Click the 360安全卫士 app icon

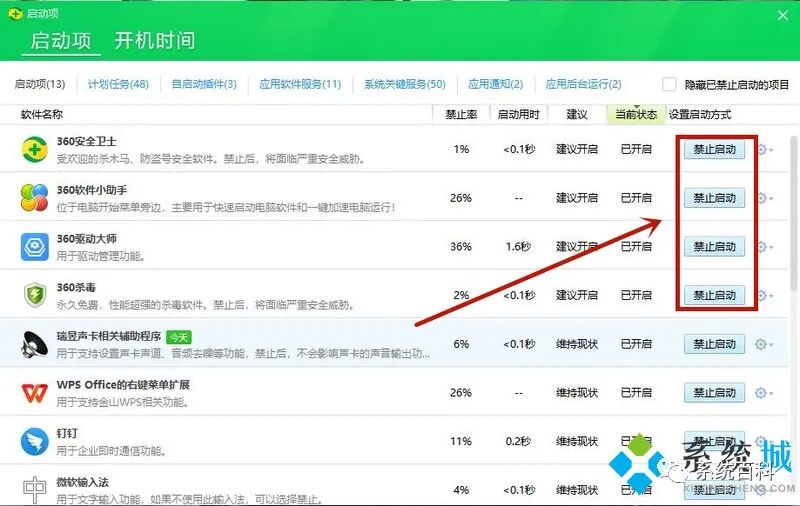pos(35,149)
